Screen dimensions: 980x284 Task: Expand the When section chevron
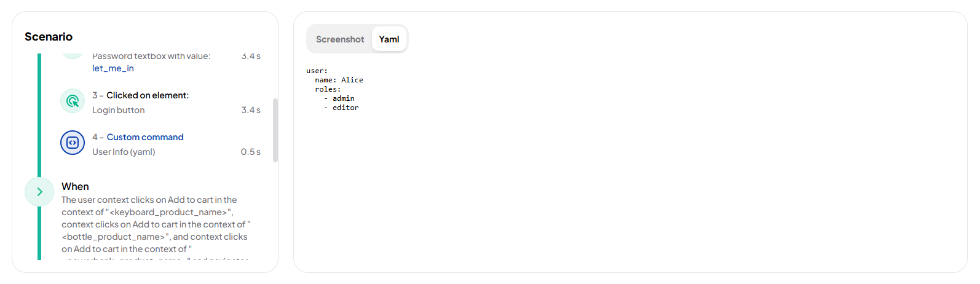(x=39, y=192)
